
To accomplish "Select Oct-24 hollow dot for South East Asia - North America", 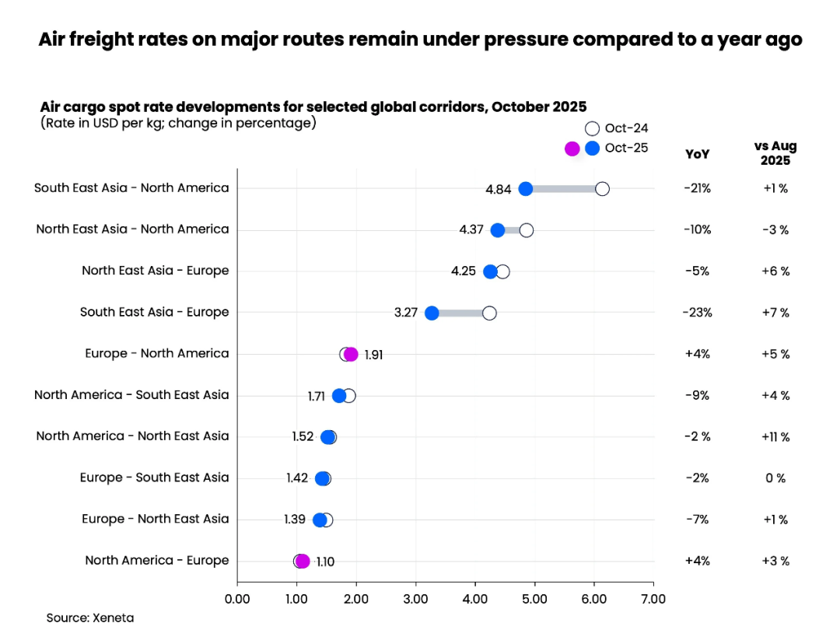I will (602, 189).
